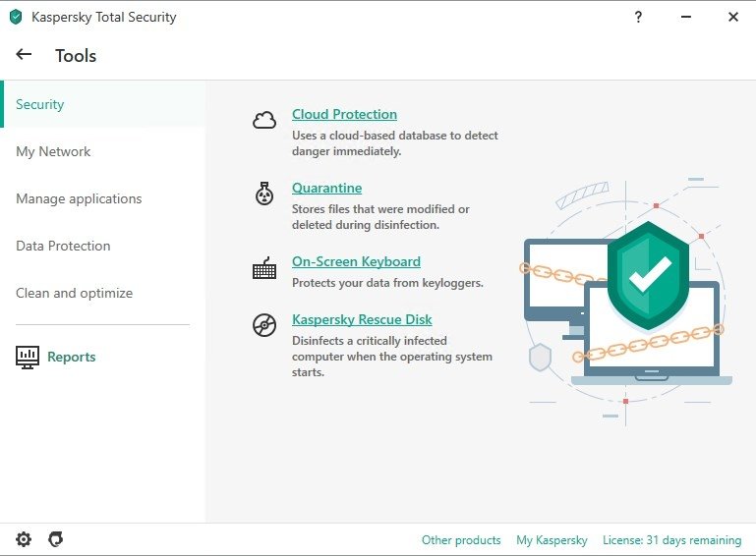Switch to My Network section
Screen dimensions: 756x556
pyautogui.click(x=103, y=151)
